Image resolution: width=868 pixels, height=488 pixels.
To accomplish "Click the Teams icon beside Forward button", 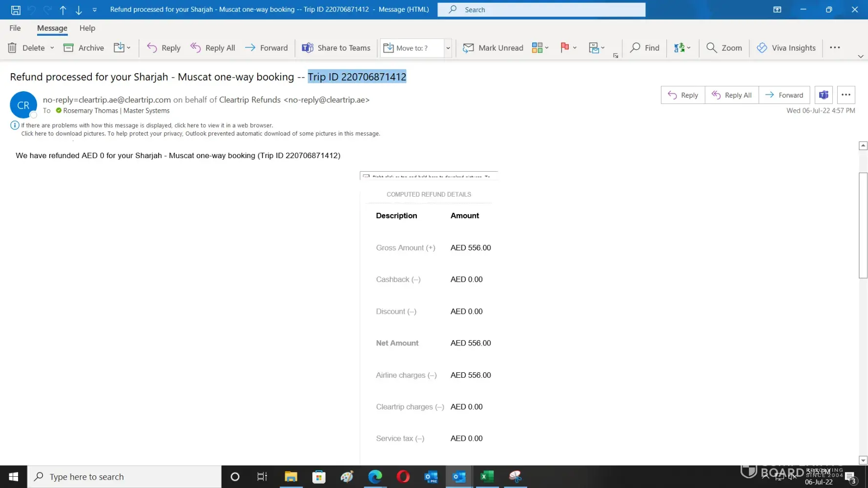I will (x=824, y=95).
